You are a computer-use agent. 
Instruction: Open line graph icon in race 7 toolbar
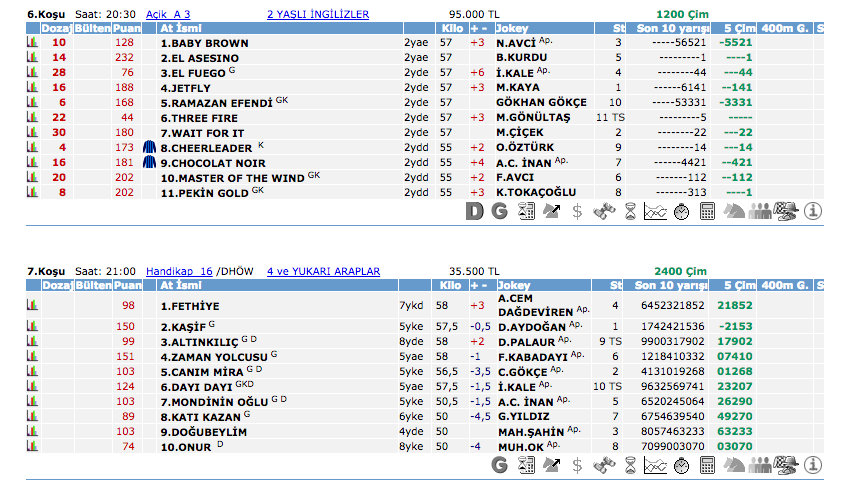tap(656, 465)
